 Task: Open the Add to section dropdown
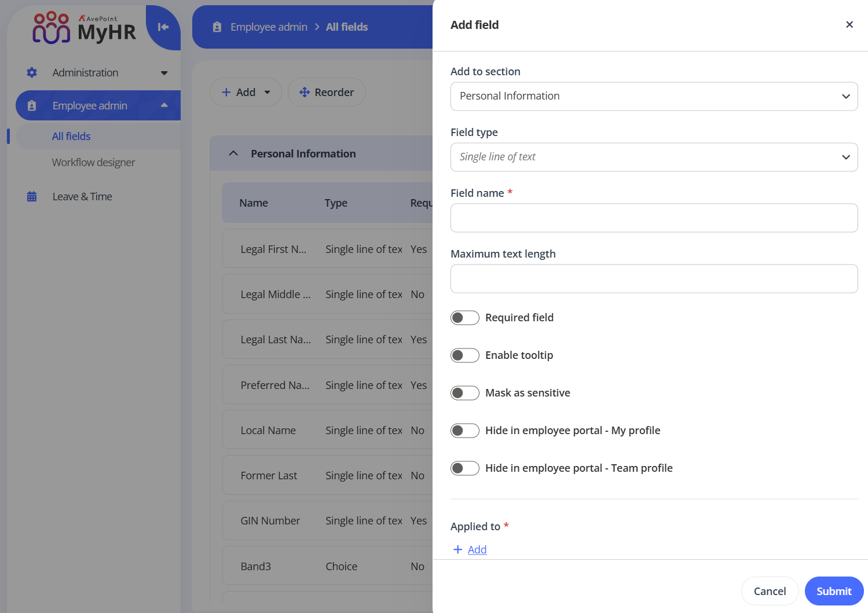(654, 96)
